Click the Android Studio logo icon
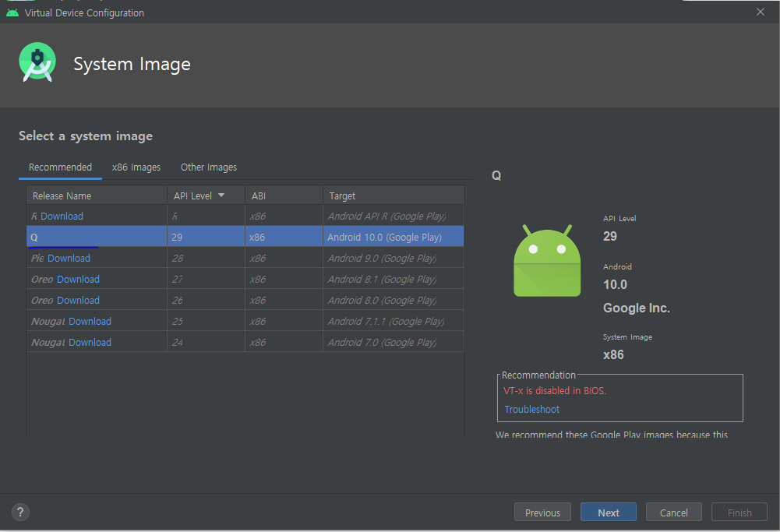The image size is (780, 532). 37,62
